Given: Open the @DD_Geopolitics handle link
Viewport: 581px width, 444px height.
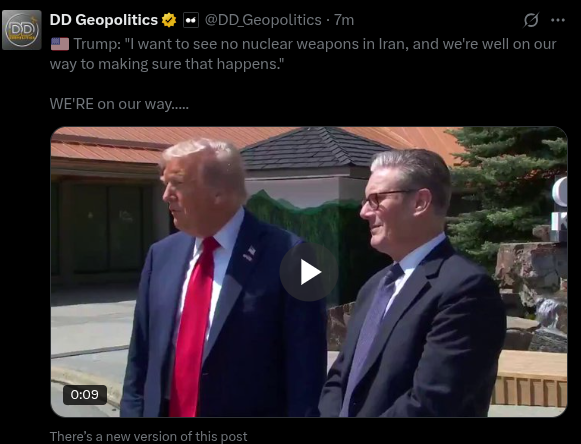Looking at the screenshot, I should coord(263,20).
